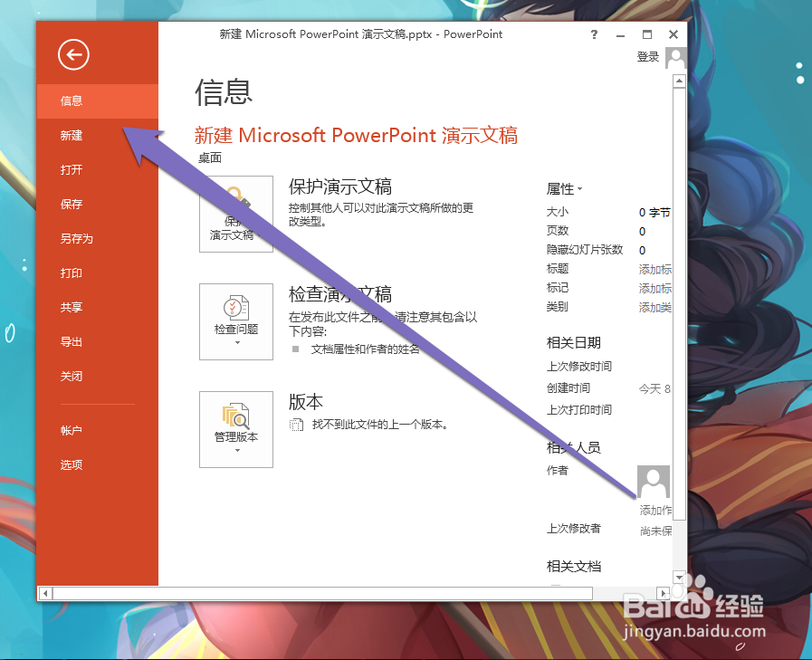The width and height of the screenshot is (812, 660).
Task: Open the 管理版本 dropdown button
Action: click(236, 429)
